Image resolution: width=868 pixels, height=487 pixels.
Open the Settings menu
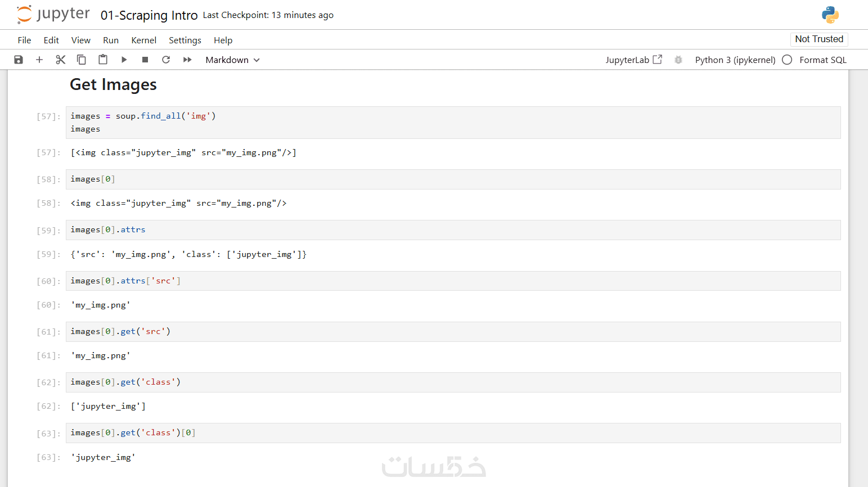(x=185, y=40)
